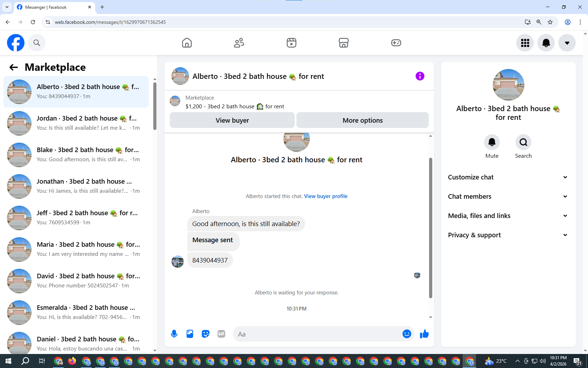Image resolution: width=588 pixels, height=368 pixels.
Task: Open the tab search dropdown arrow
Action: click(7, 7)
